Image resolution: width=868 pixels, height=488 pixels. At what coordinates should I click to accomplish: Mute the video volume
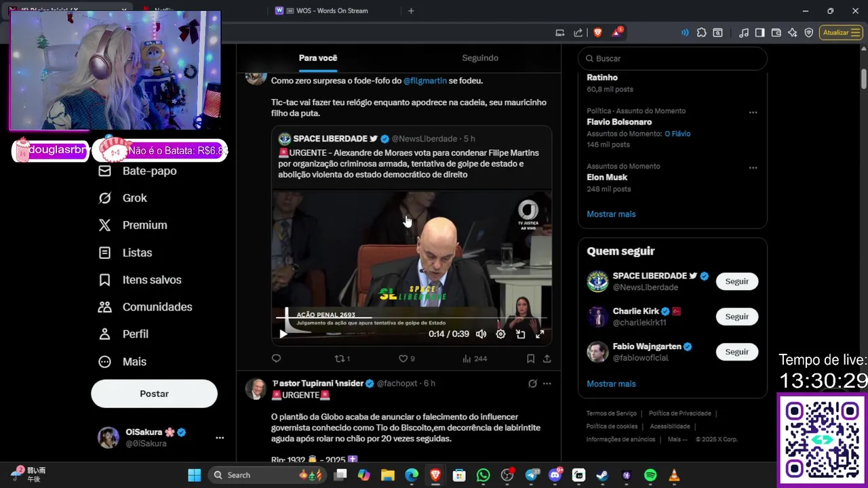pyautogui.click(x=481, y=334)
